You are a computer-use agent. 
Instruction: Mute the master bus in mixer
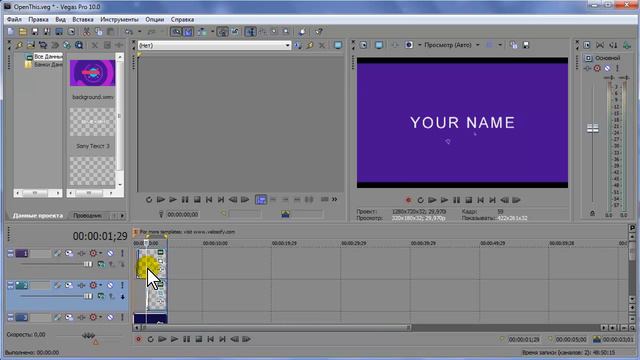607,68
